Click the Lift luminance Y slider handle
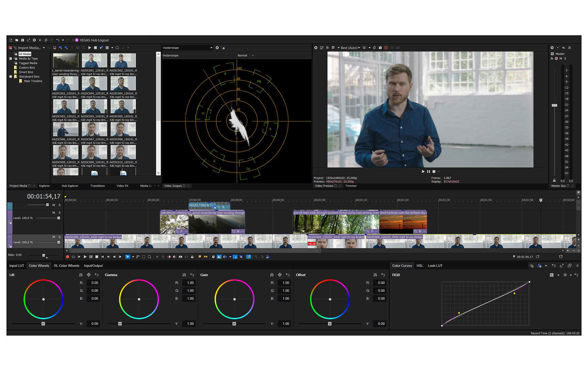 [x=43, y=324]
